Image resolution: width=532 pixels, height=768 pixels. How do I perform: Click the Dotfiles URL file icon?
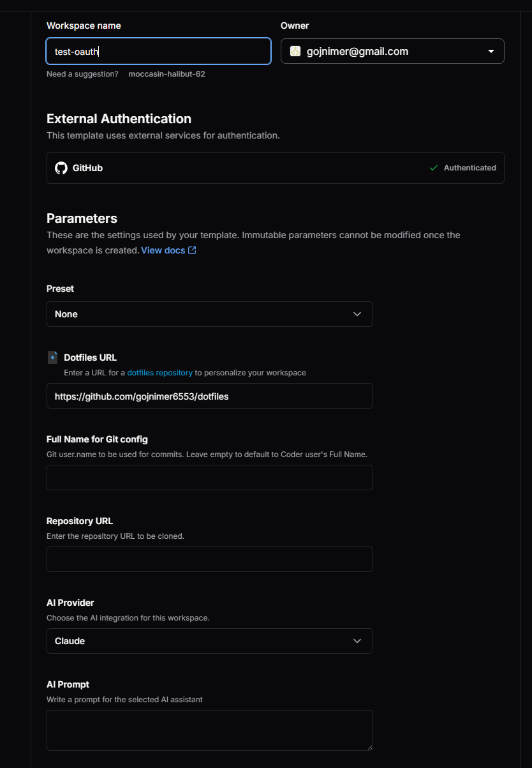[52, 358]
